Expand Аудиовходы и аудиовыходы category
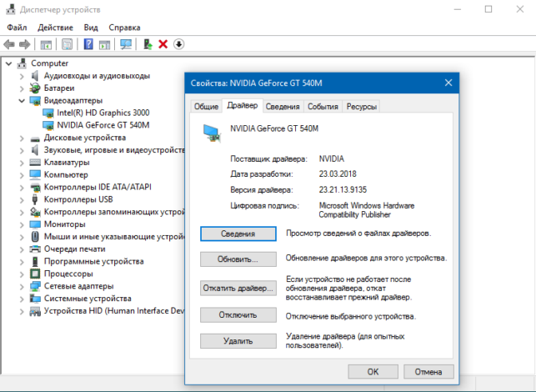The width and height of the screenshot is (536, 392). pos(22,76)
